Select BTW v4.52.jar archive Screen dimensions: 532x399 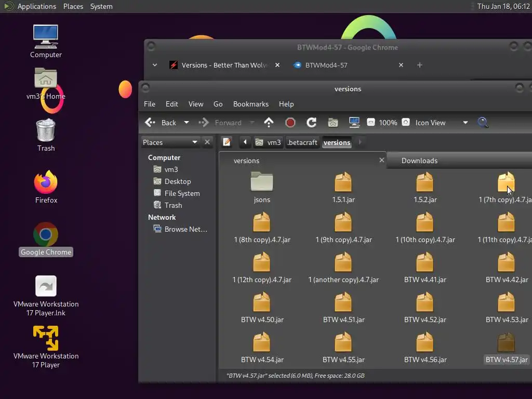tap(425, 308)
